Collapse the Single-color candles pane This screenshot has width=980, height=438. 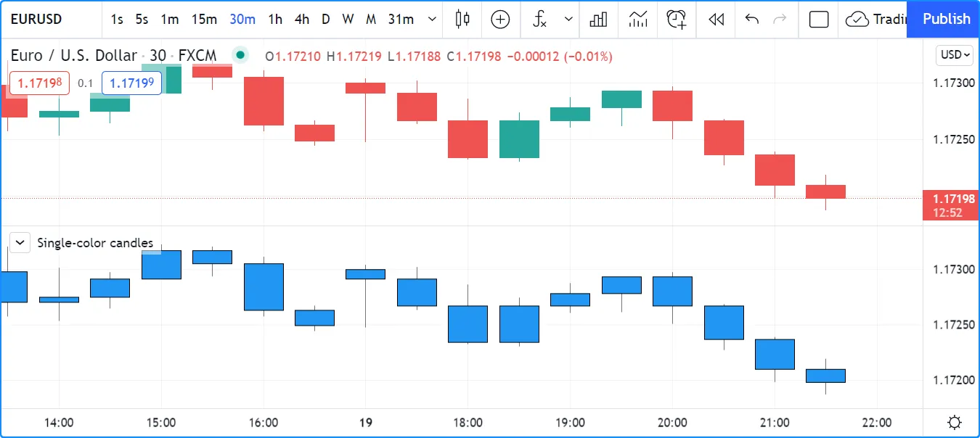click(x=20, y=242)
